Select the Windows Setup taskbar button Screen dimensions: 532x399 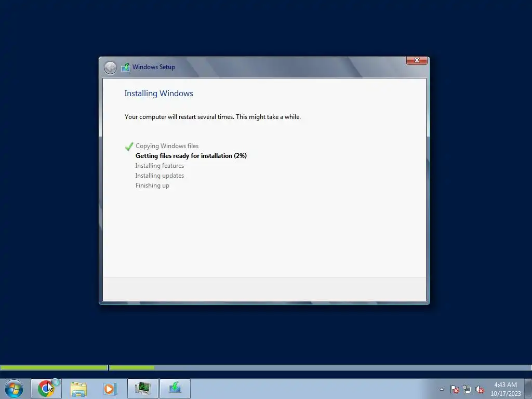(x=175, y=389)
